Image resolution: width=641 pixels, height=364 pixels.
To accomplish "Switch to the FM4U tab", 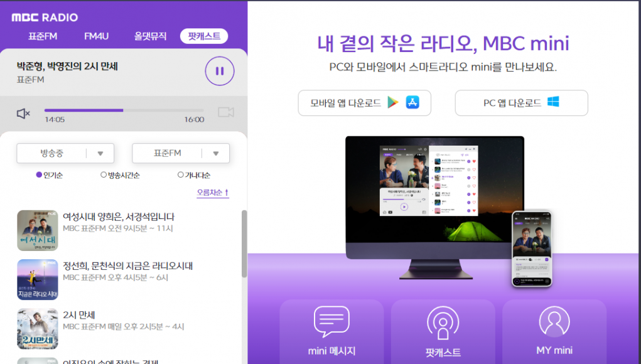I will pyautogui.click(x=97, y=36).
